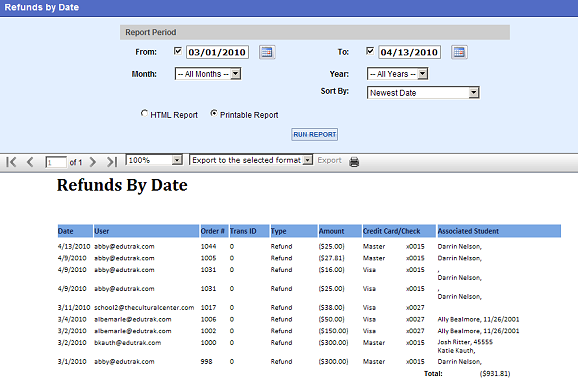This screenshot has width=578, height=380.
Task: Click the From date field 03/01/2010
Action: [x=217, y=52]
